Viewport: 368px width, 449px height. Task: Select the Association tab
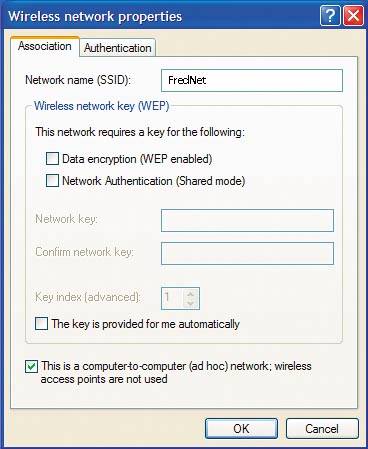(45, 46)
